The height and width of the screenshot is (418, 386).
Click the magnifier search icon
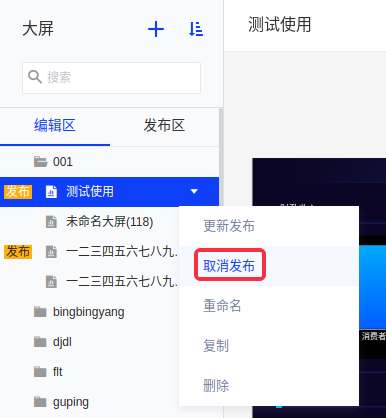[35, 77]
